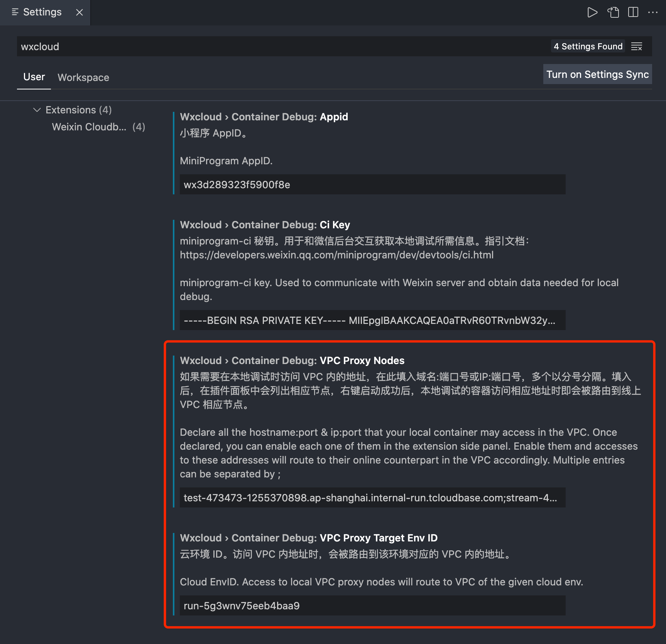Image resolution: width=666 pixels, height=644 pixels.
Task: Open the developers.weixin.qq.com CI documentation link
Action: click(x=336, y=255)
